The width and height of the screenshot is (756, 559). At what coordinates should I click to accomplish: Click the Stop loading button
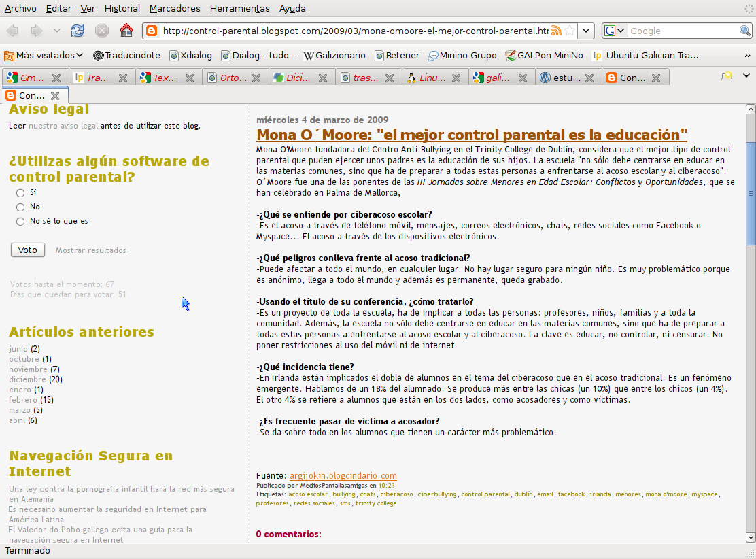(102, 31)
